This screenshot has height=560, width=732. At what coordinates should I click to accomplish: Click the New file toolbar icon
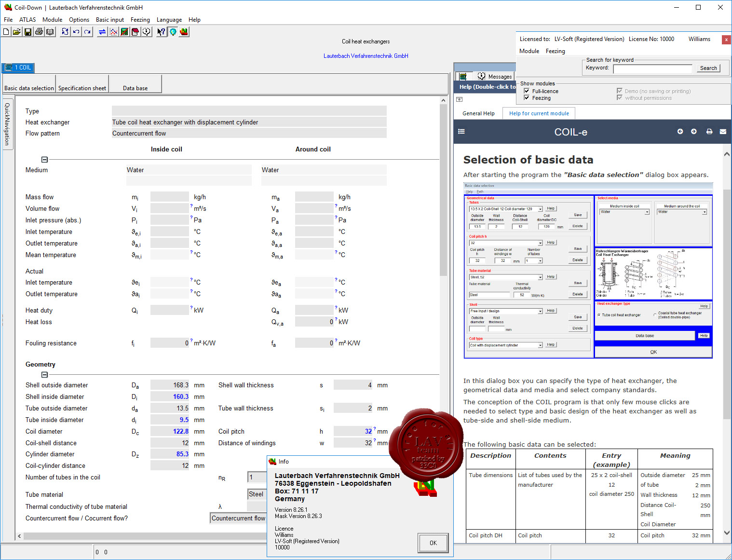click(x=6, y=32)
